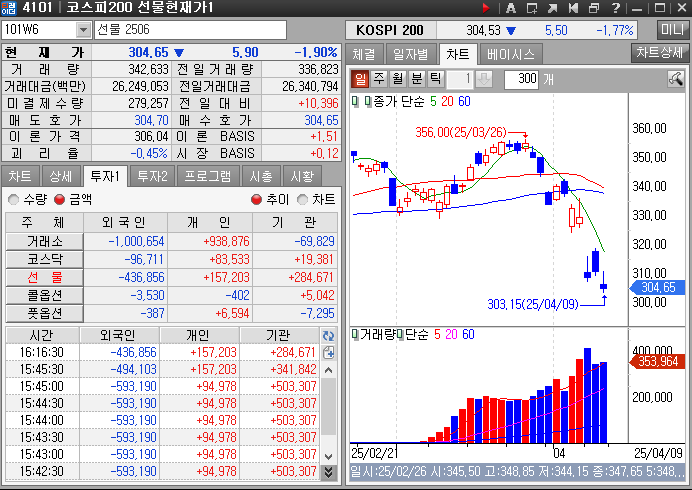The width and height of the screenshot is (692, 490).
Task: Click the refresh icon beside 기관 column
Action: pyautogui.click(x=328, y=336)
